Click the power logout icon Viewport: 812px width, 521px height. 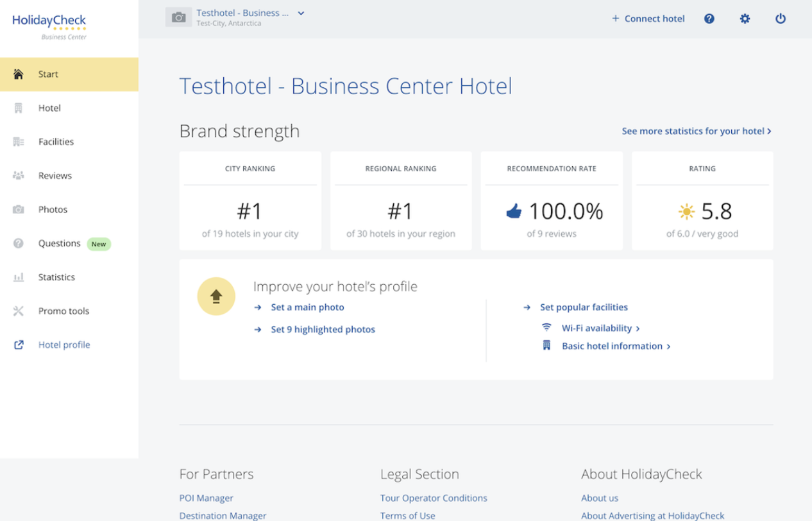tap(780, 19)
